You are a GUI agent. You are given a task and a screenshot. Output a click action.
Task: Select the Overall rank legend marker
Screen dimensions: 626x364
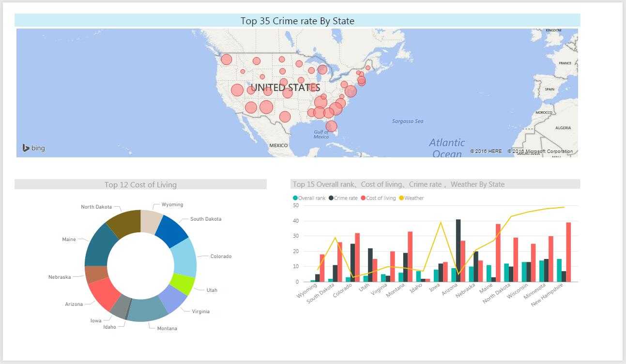pos(295,198)
